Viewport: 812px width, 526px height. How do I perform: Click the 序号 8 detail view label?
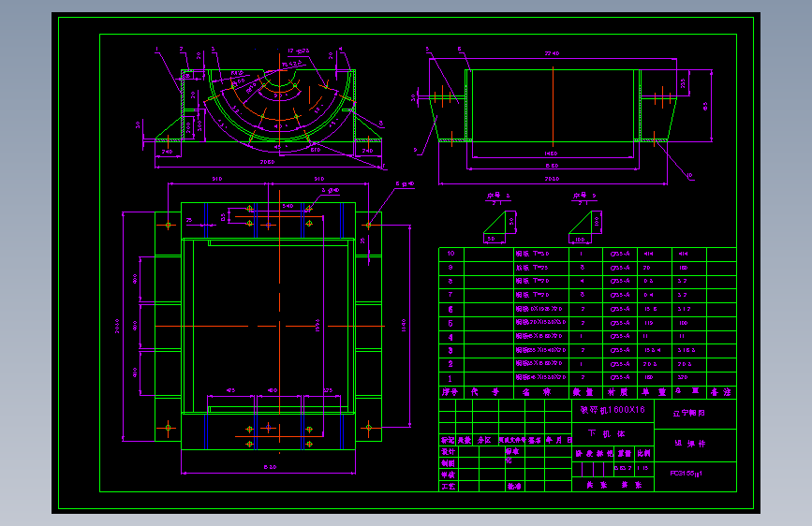pos(498,196)
